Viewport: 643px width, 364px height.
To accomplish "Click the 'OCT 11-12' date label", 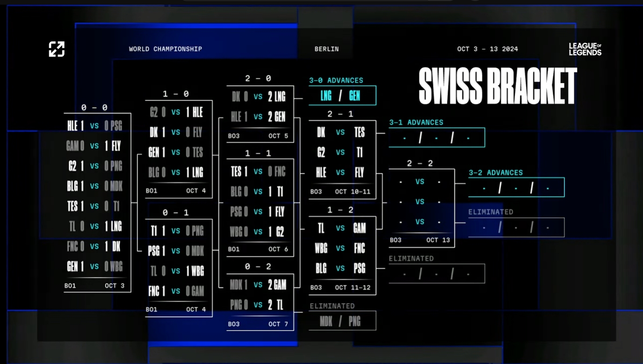I will click(353, 287).
